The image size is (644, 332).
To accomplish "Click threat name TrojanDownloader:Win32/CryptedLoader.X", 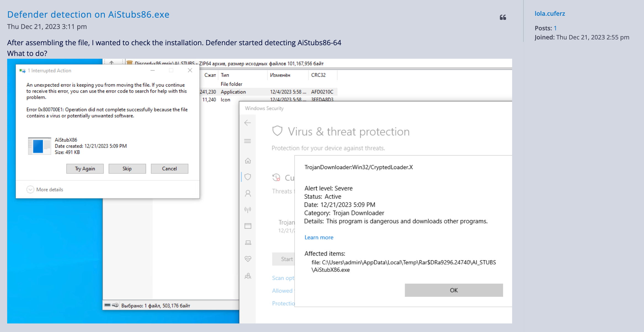I will click(358, 167).
